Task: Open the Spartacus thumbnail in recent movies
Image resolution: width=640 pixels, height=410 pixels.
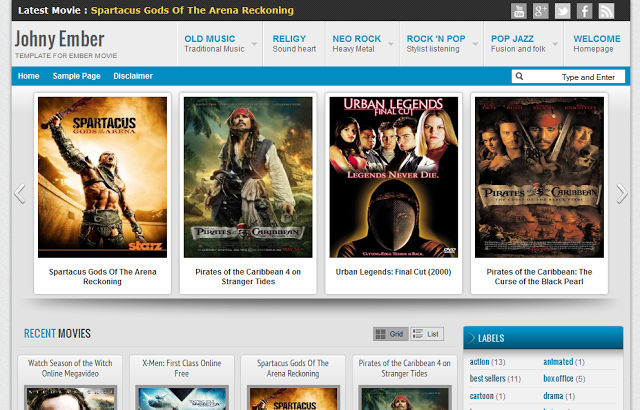Action: click(x=293, y=398)
